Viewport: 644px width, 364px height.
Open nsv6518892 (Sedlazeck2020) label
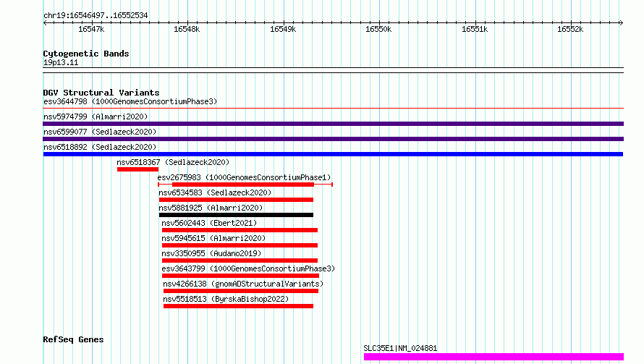tap(100, 147)
